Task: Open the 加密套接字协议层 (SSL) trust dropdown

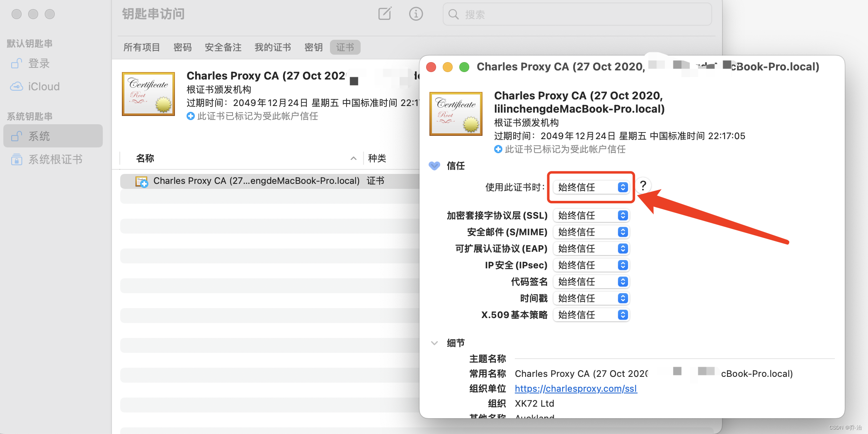Action: click(x=591, y=215)
